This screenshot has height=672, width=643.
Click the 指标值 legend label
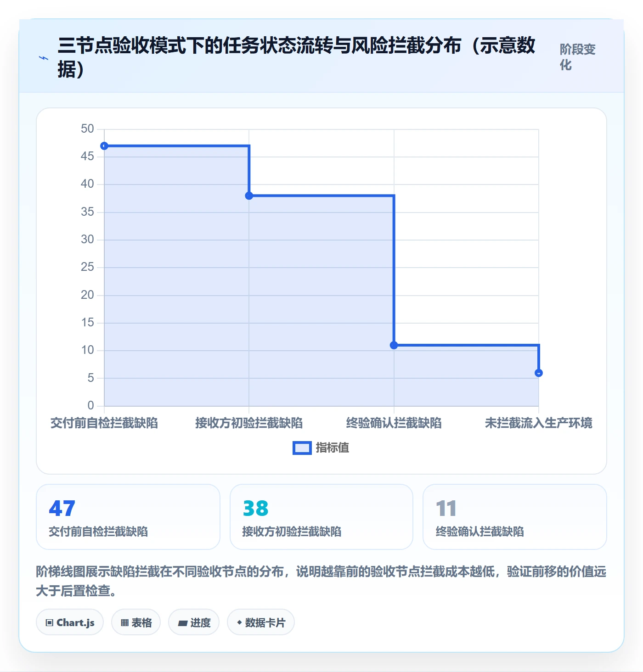333,448
